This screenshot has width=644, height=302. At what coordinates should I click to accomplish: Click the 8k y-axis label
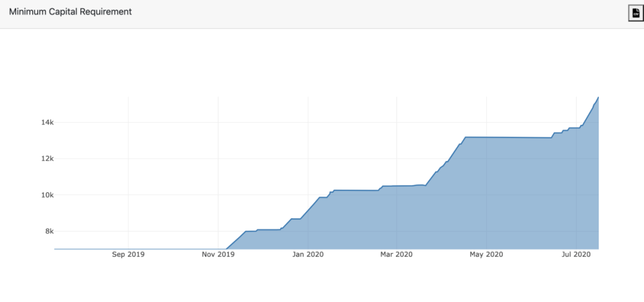49,231
